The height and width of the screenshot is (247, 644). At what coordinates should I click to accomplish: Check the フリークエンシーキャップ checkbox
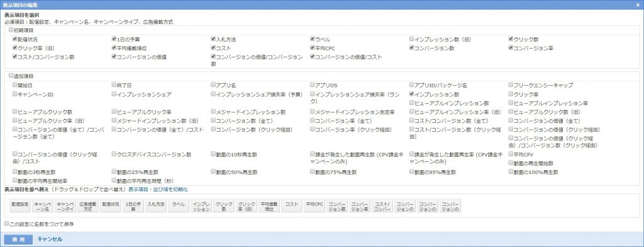[x=511, y=85]
